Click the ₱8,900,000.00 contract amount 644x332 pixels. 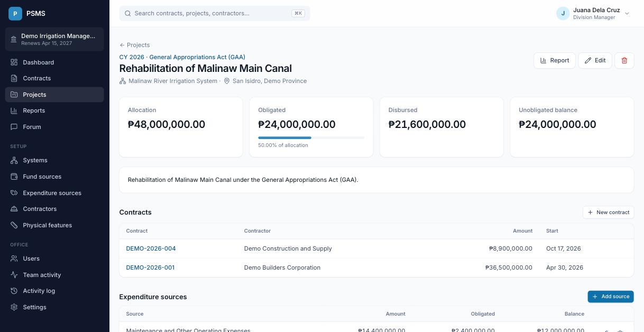pyautogui.click(x=511, y=248)
